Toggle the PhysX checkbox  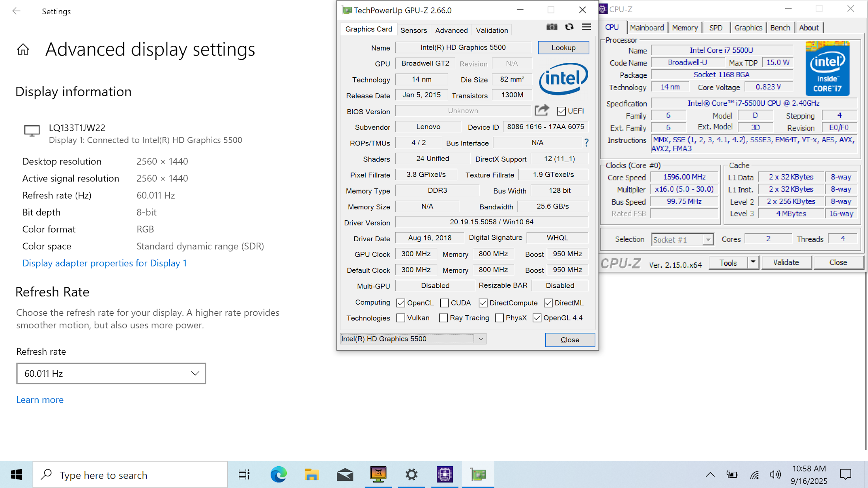point(499,318)
